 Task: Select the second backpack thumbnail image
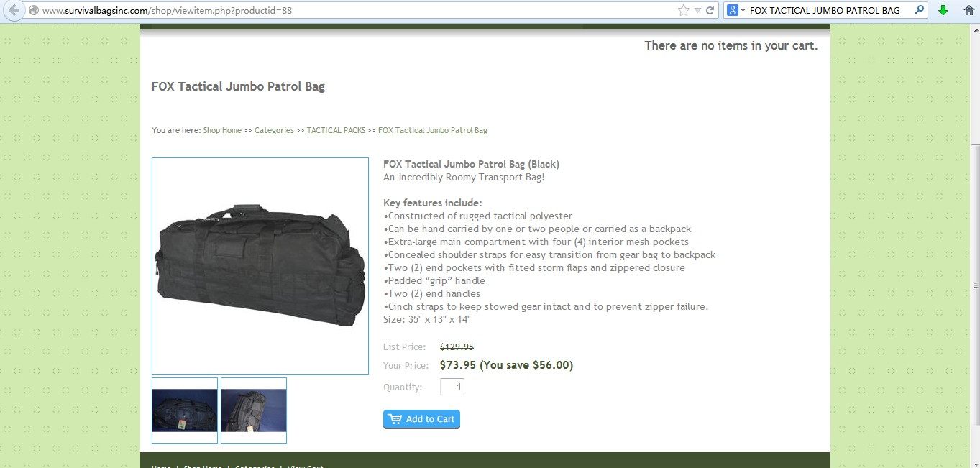tap(254, 410)
